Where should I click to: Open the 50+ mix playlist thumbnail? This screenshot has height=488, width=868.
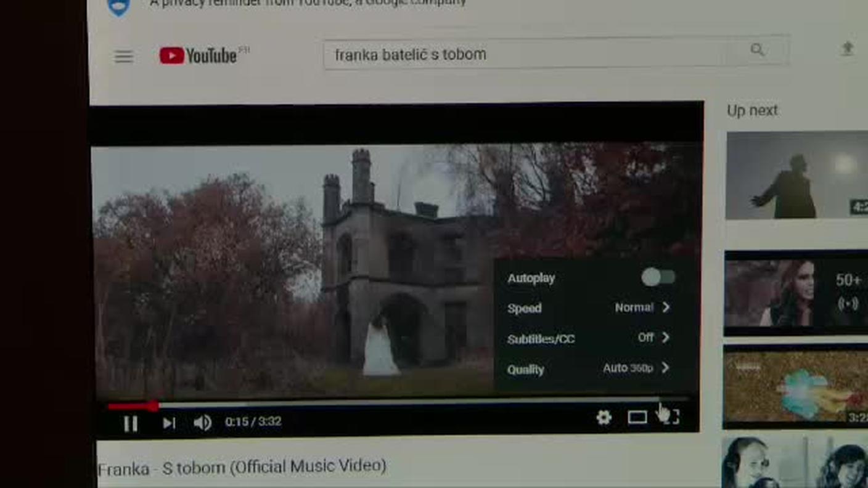796,293
